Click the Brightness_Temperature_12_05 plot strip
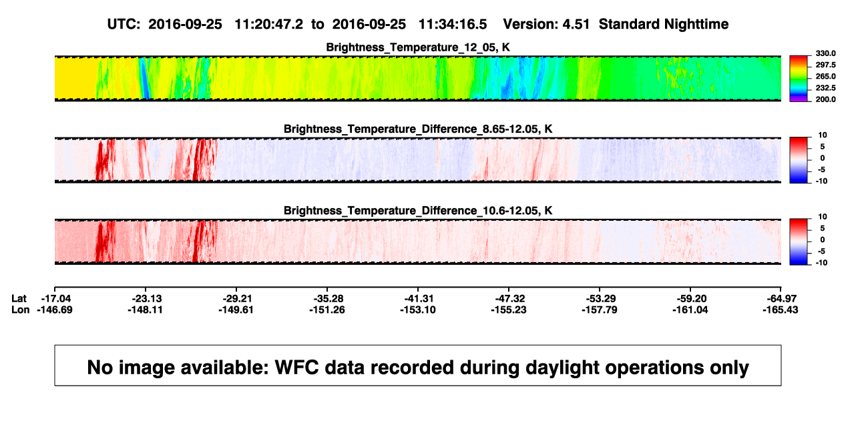868x445 pixels. (418, 78)
